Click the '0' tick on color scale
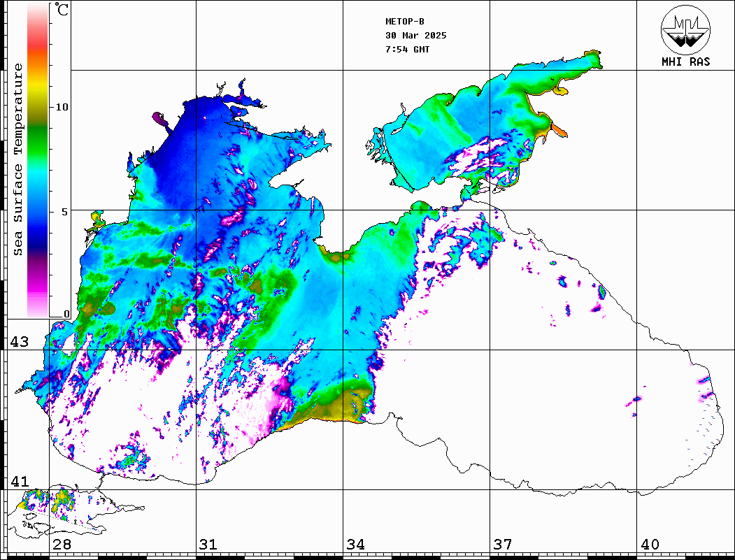This screenshot has width=735, height=560. tap(66, 314)
